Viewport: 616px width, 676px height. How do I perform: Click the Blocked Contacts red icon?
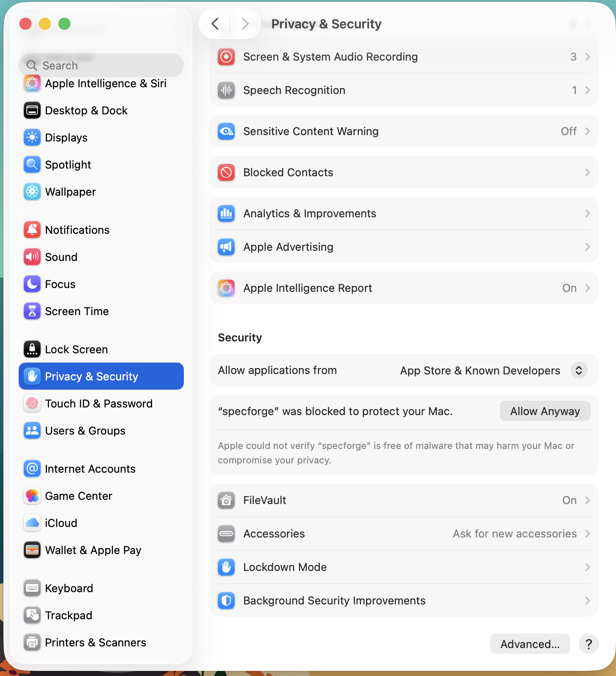(226, 172)
